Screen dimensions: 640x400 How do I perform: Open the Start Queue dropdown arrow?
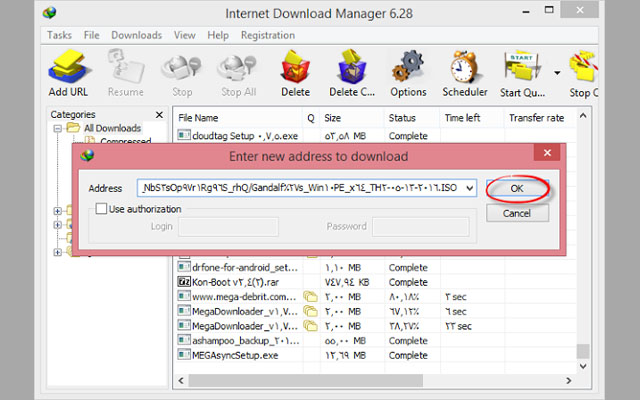(557, 73)
